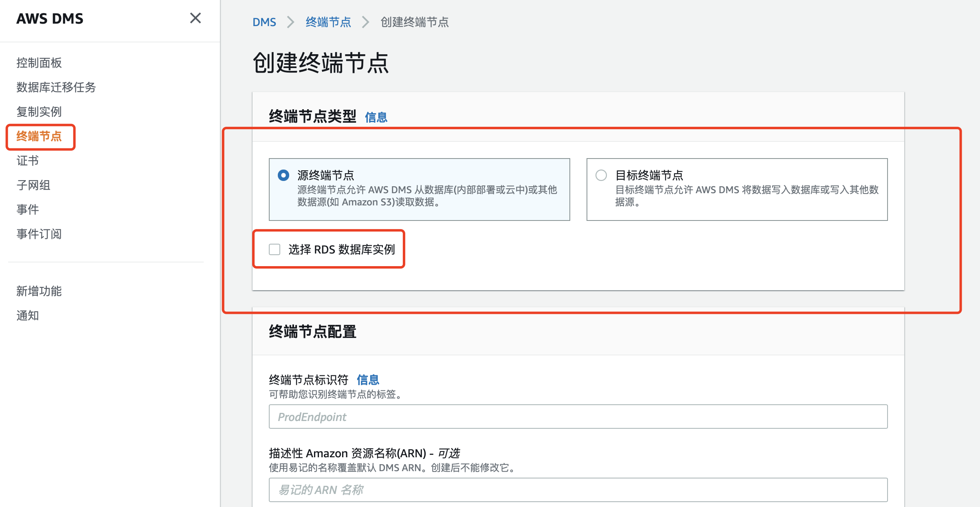
Task: Open 终端节点 from the breadcrumb trail
Action: pyautogui.click(x=328, y=22)
